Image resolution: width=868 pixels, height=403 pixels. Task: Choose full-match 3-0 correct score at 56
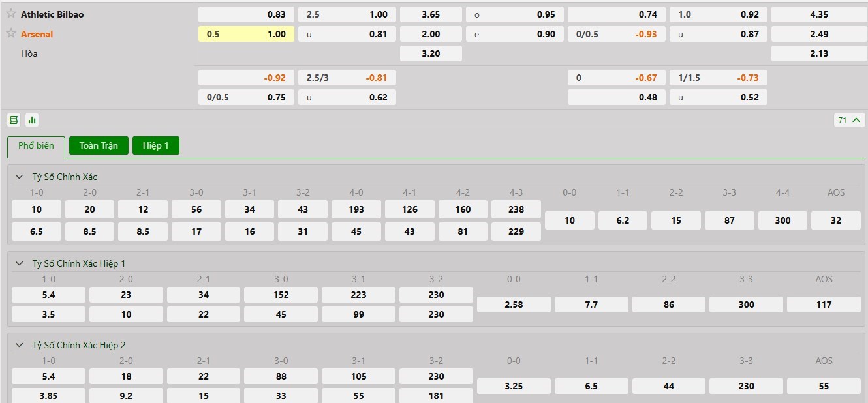pyautogui.click(x=196, y=209)
